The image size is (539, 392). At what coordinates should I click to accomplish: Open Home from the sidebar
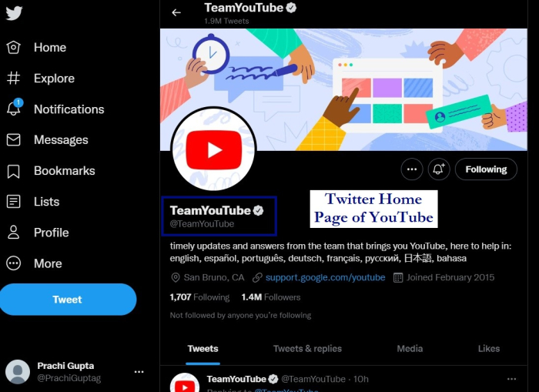(36, 48)
